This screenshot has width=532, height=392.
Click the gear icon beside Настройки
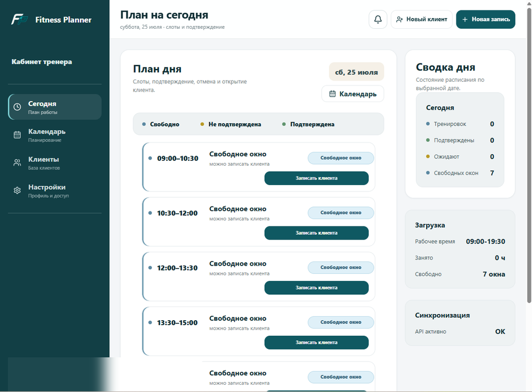[17, 190]
